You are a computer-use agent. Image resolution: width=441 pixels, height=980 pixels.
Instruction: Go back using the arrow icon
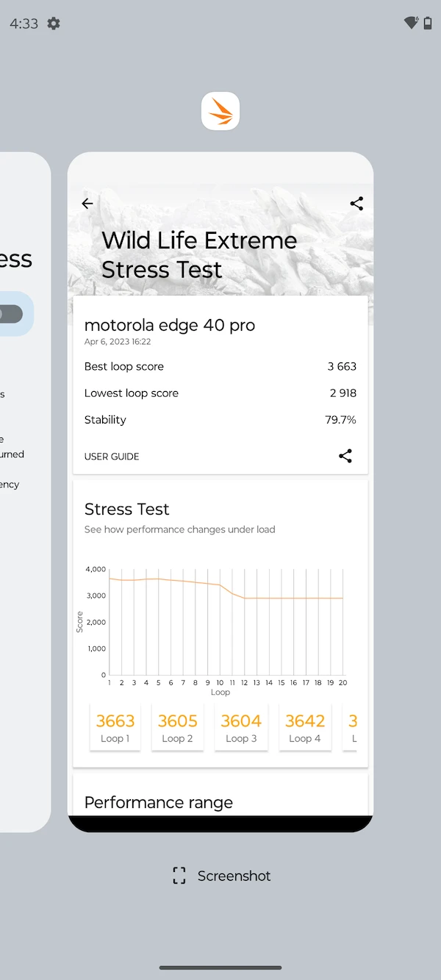coord(87,204)
